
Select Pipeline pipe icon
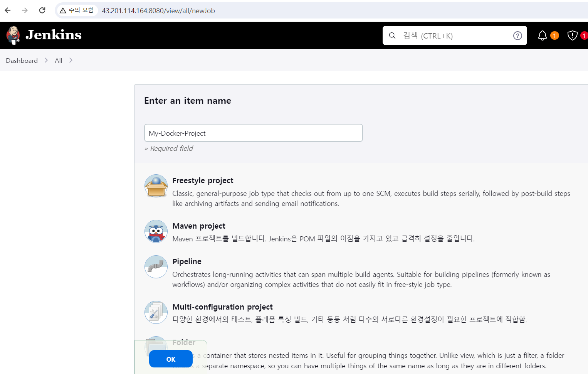click(156, 267)
